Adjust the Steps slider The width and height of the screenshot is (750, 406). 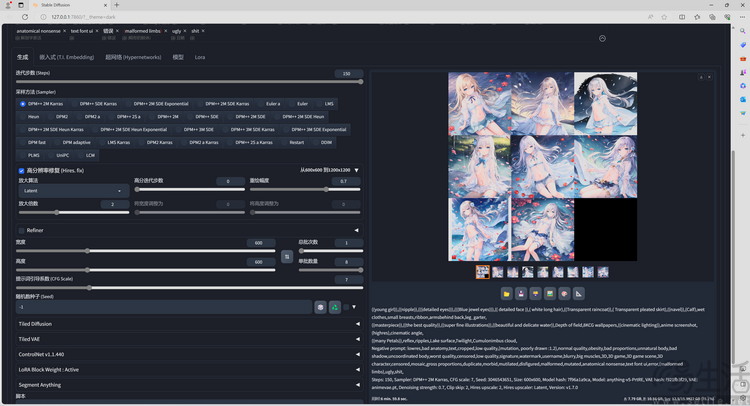[189, 82]
